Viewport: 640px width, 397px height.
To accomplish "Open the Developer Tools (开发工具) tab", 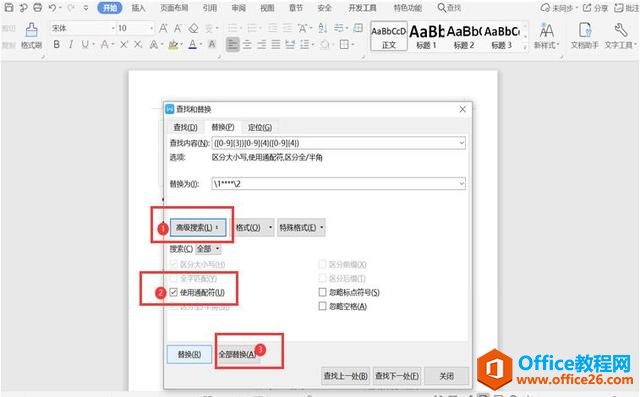I will 362,8.
